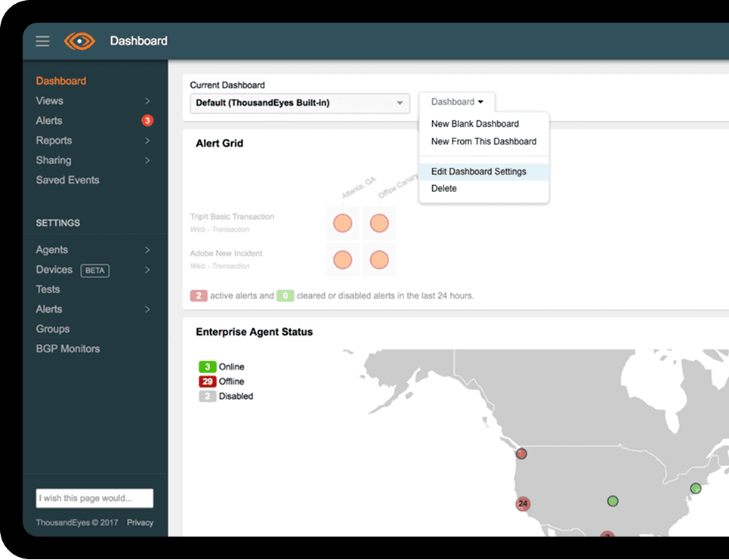The image size is (729, 560).
Task: Click the BETA tag beside Devices
Action: click(x=95, y=271)
